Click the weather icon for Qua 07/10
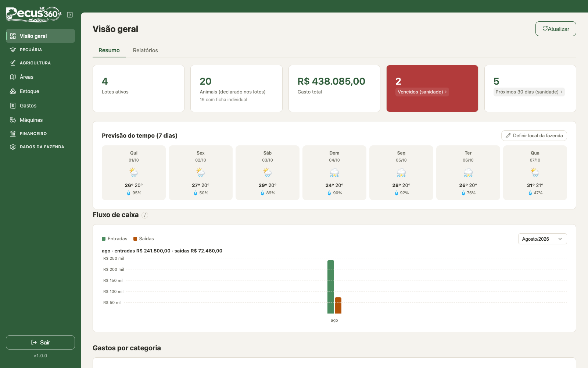The image size is (588, 368). point(535,172)
